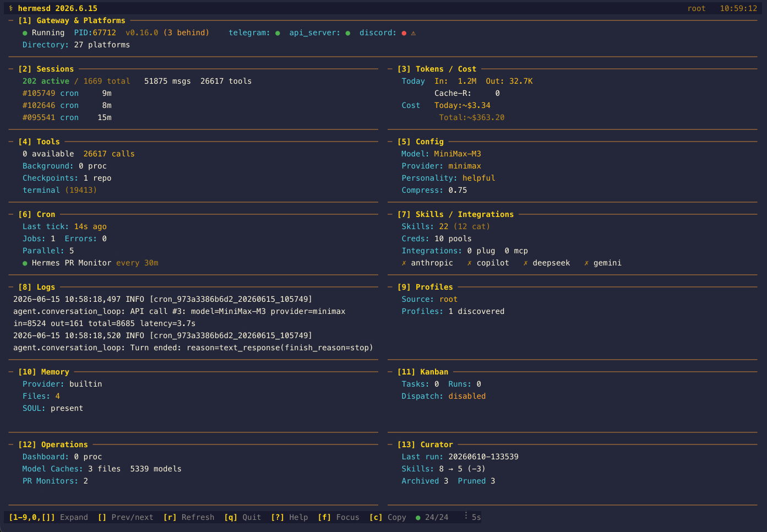767x532 pixels.
Task: Click the SOUL: present memory line
Action: (x=53, y=408)
